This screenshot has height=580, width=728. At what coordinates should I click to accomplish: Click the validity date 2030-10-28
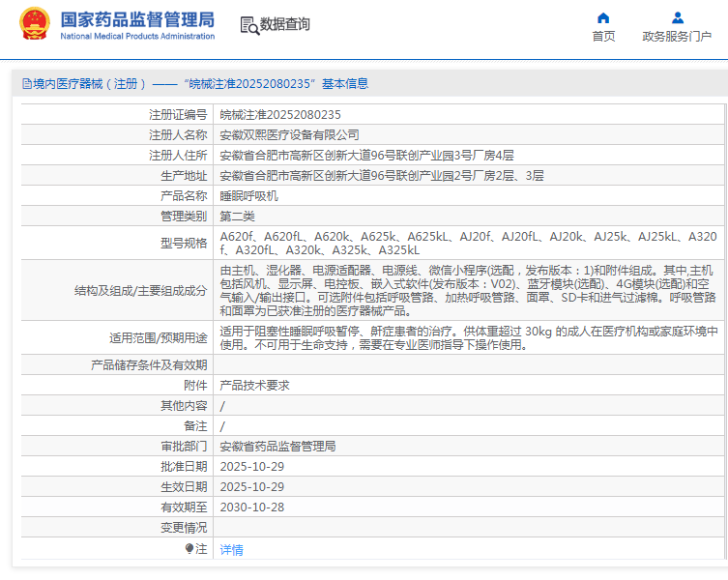tap(251, 507)
